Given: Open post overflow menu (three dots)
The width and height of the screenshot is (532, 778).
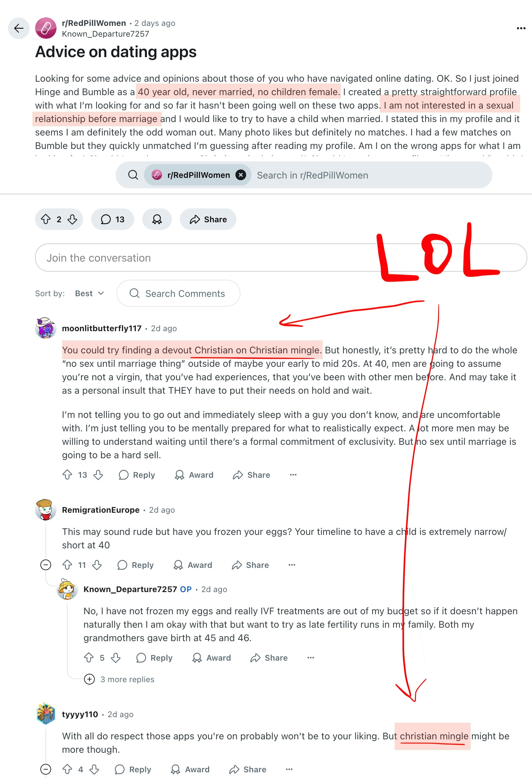Looking at the screenshot, I should [x=521, y=28].
